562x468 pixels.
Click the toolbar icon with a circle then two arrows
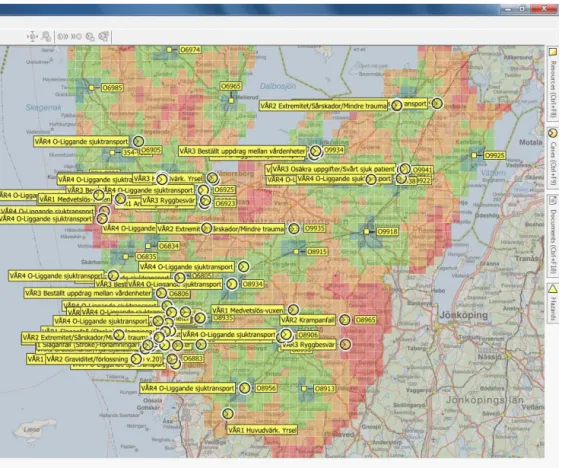click(63, 37)
